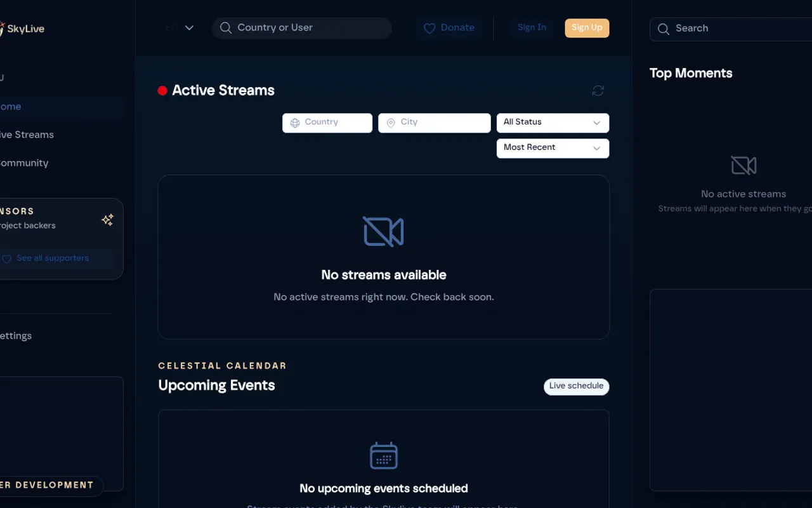Click the heart icon beside See all supporters

7,259
